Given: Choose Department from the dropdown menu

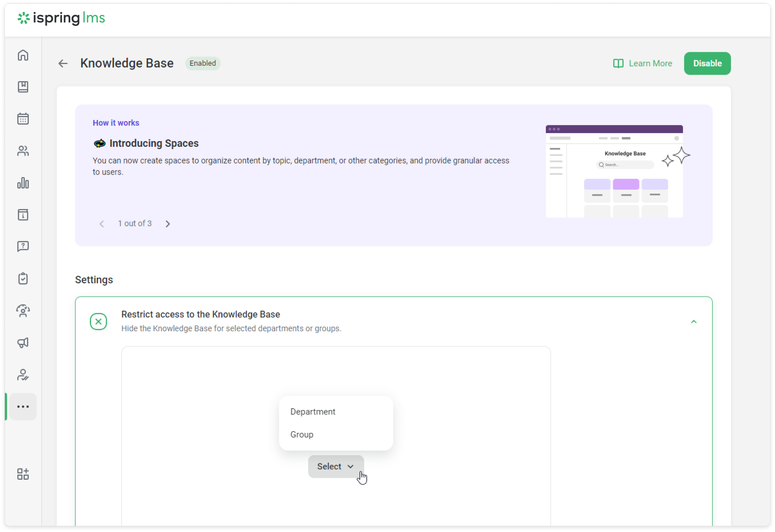Looking at the screenshot, I should (313, 412).
